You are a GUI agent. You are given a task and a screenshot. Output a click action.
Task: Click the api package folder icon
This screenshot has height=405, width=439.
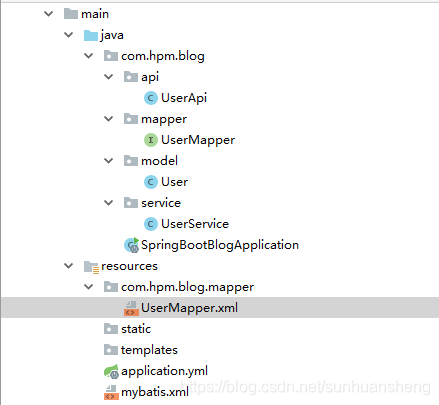pos(130,77)
